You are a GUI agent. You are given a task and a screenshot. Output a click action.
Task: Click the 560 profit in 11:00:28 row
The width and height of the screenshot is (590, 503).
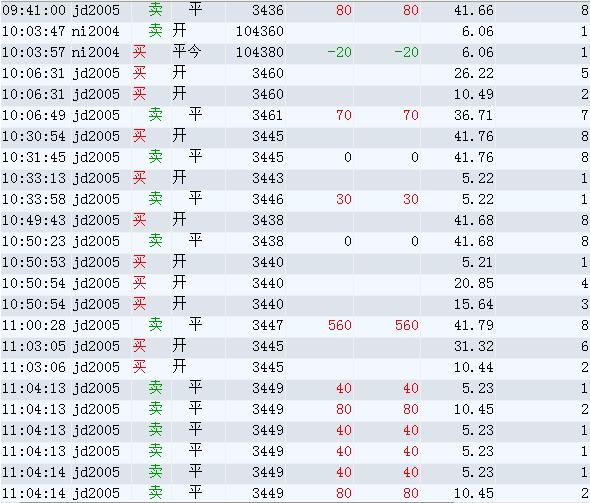(x=339, y=325)
